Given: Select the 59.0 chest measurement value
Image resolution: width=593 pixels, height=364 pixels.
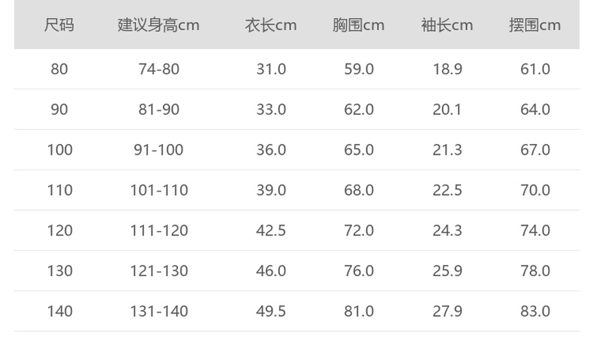Looking at the screenshot, I should (x=359, y=69).
